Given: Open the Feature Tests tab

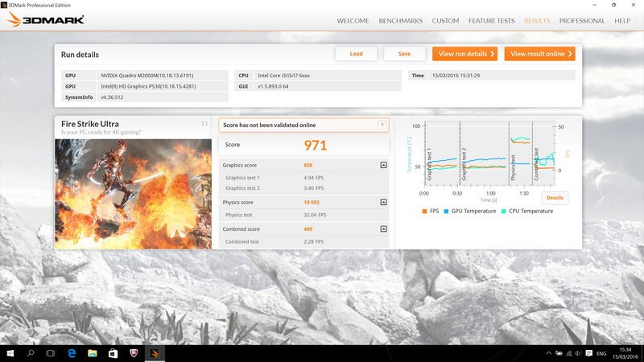Looking at the screenshot, I should [x=490, y=21].
